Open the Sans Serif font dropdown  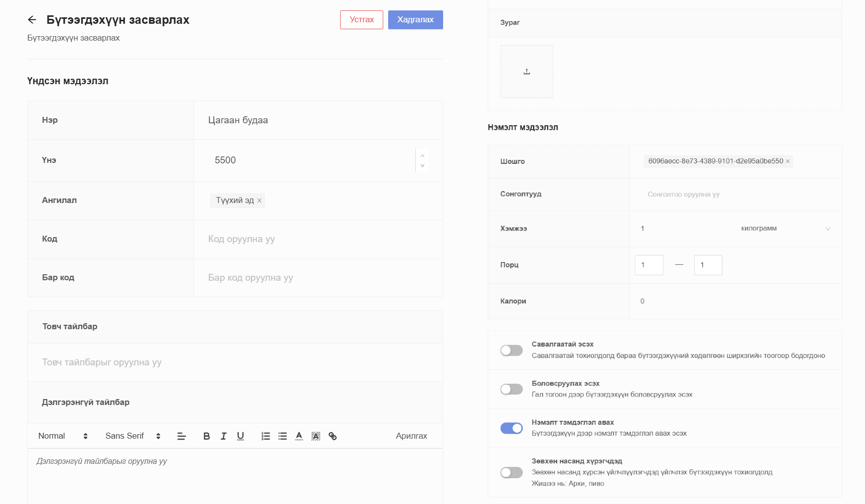click(x=133, y=436)
